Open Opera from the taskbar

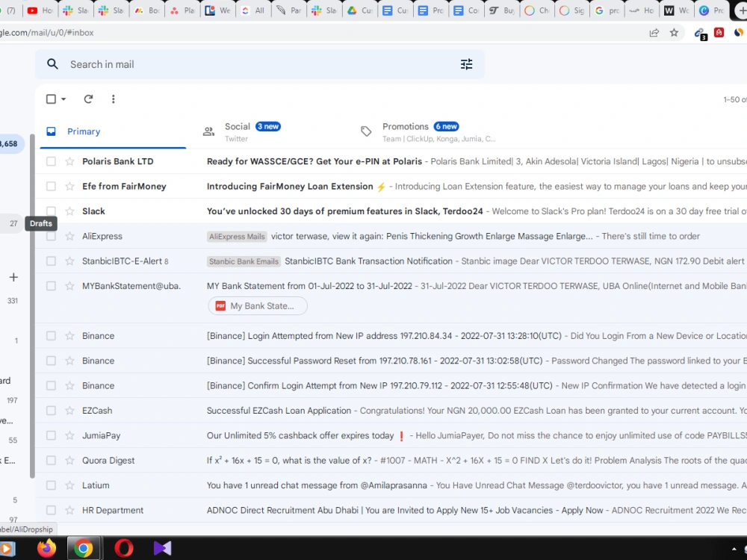pos(124,548)
